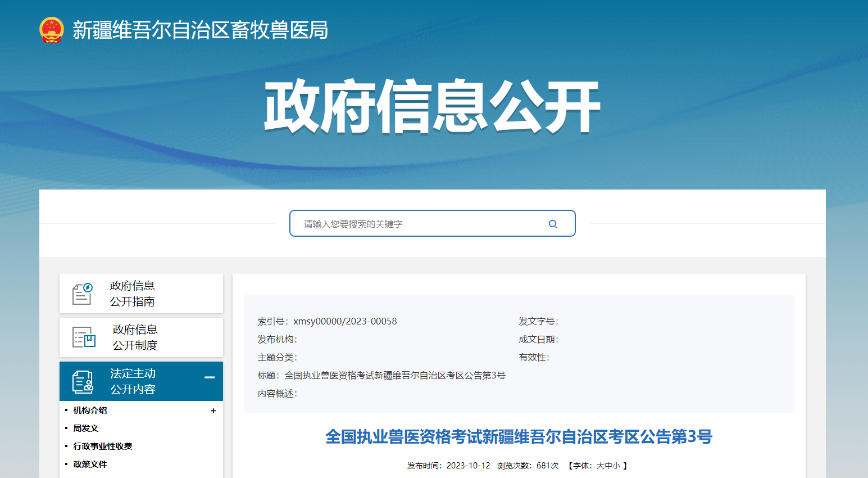Open the 机构介绍 sidebar item
This screenshot has width=868, height=478.
click(x=90, y=411)
